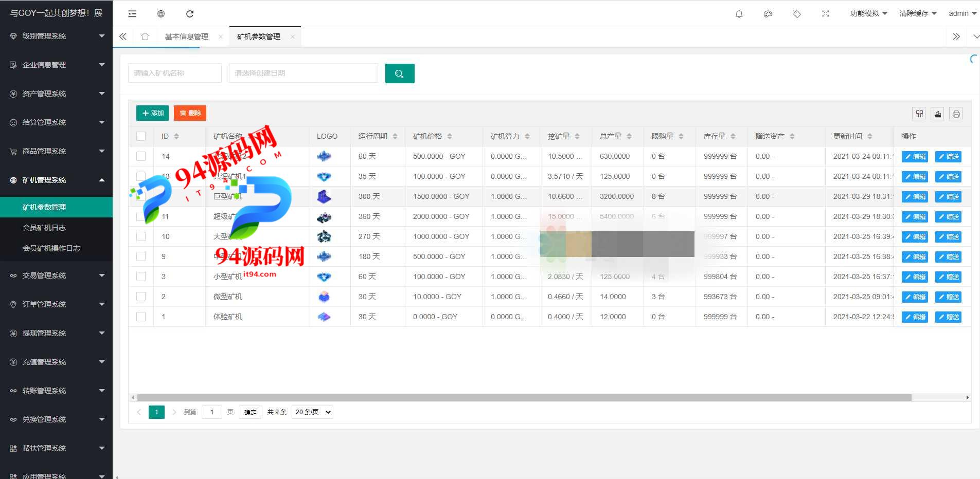Screen dimensions: 980x479
Task: Collapse 矿机管理系统 sidebar menu
Action: click(x=56, y=180)
